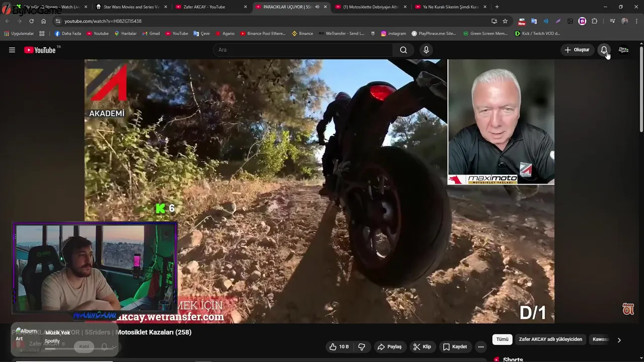Open the browser home page

coord(43,21)
